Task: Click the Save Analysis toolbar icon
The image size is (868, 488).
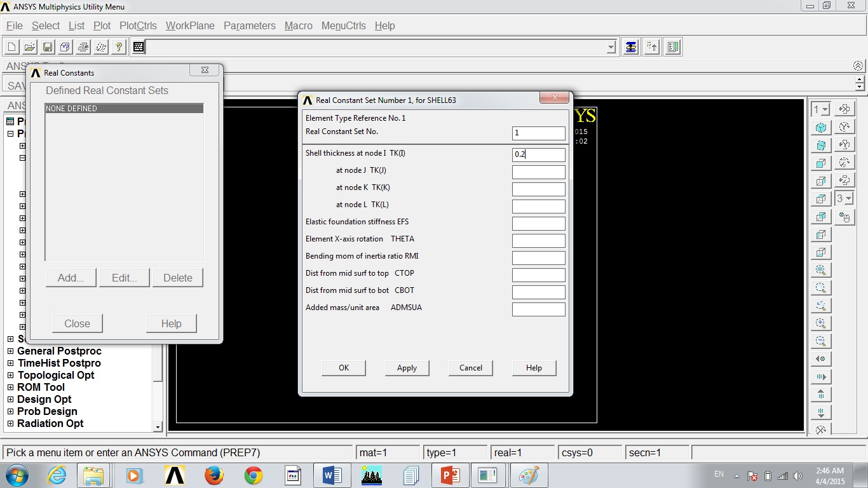Action: point(48,47)
